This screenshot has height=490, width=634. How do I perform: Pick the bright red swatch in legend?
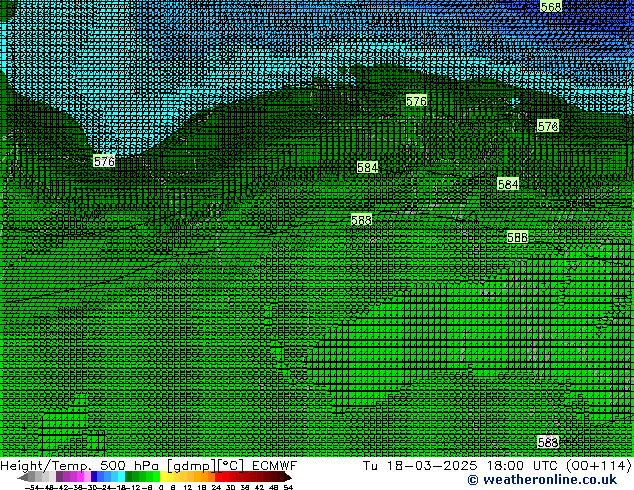pyautogui.click(x=218, y=477)
